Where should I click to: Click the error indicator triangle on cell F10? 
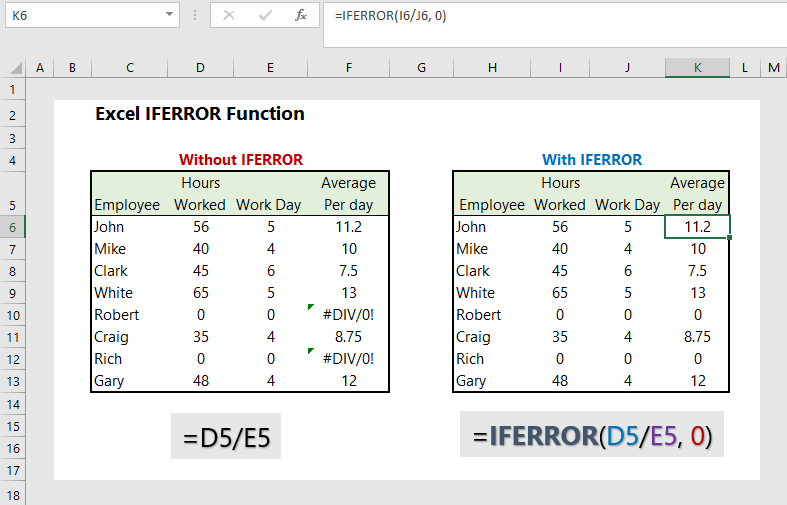pyautogui.click(x=311, y=307)
